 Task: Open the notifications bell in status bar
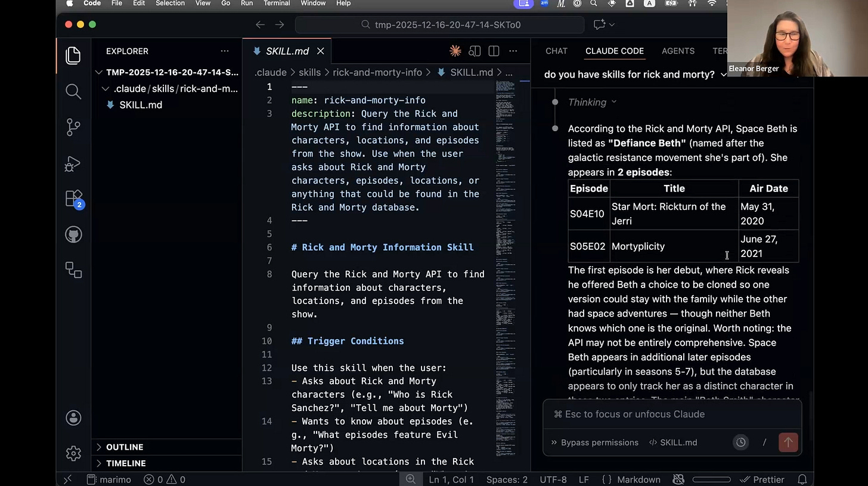[x=802, y=479]
